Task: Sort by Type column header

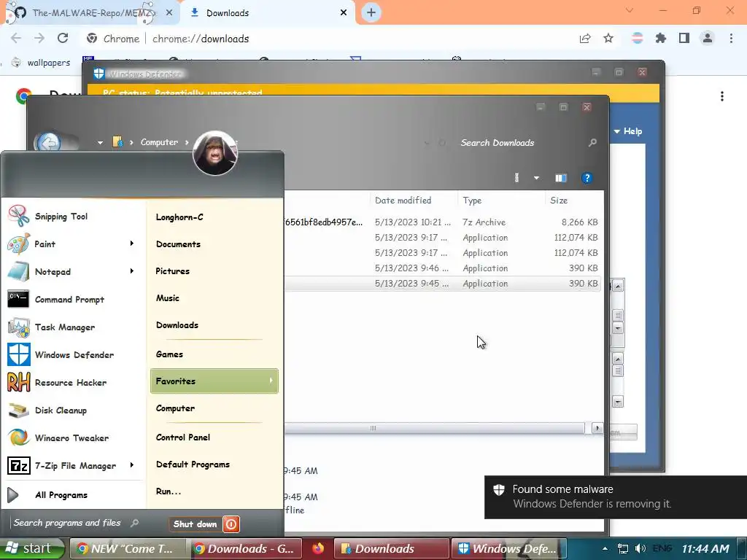Action: pos(501,201)
